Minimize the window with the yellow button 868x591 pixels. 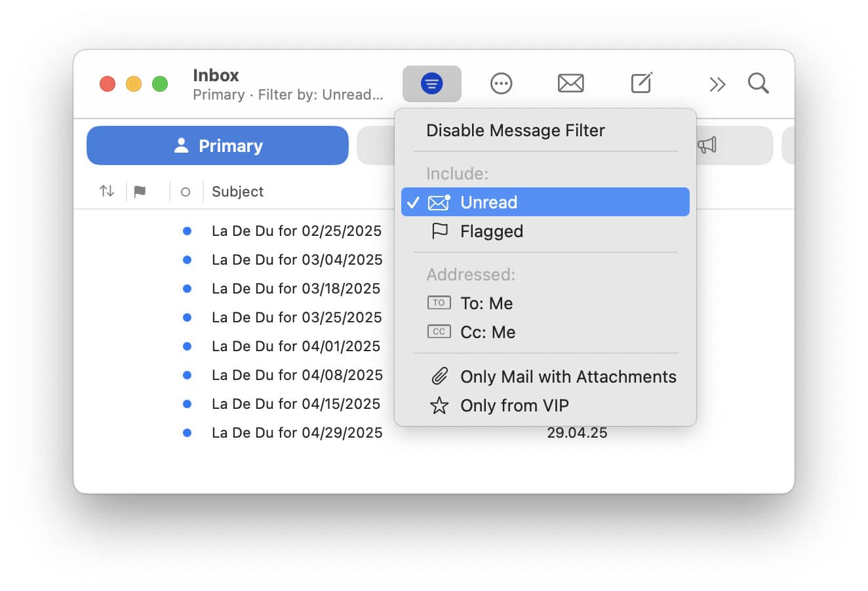134,84
